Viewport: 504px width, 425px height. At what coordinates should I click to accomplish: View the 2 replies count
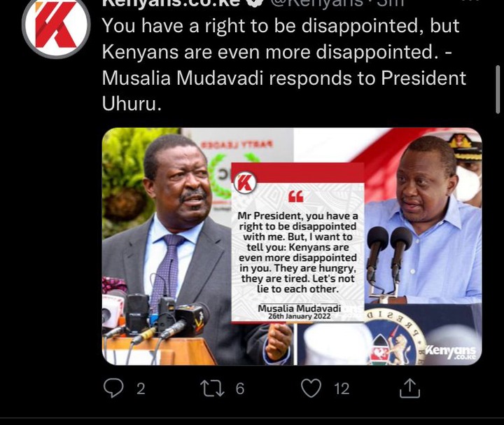[141, 389]
